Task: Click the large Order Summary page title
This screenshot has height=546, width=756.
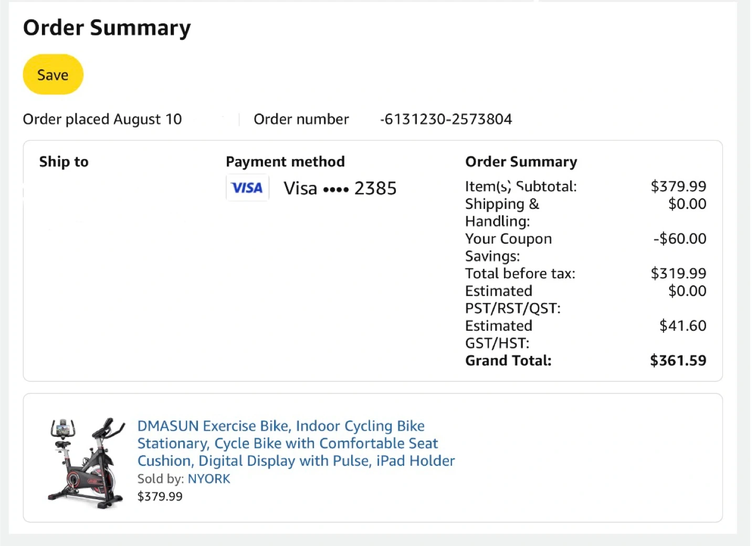Action: [x=107, y=28]
